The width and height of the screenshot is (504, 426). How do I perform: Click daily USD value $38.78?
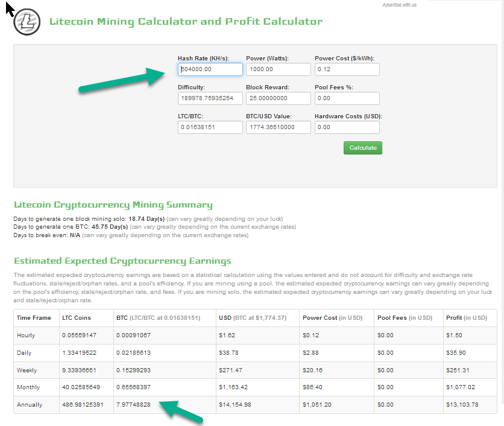tap(228, 352)
